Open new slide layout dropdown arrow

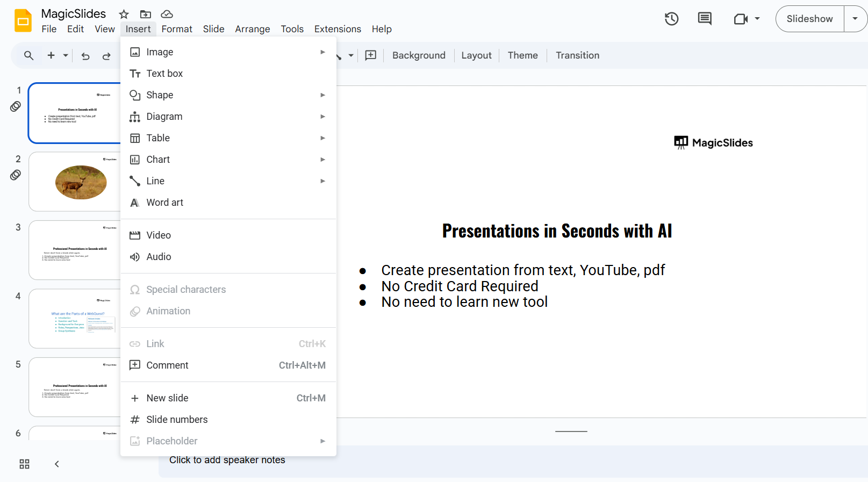66,55
